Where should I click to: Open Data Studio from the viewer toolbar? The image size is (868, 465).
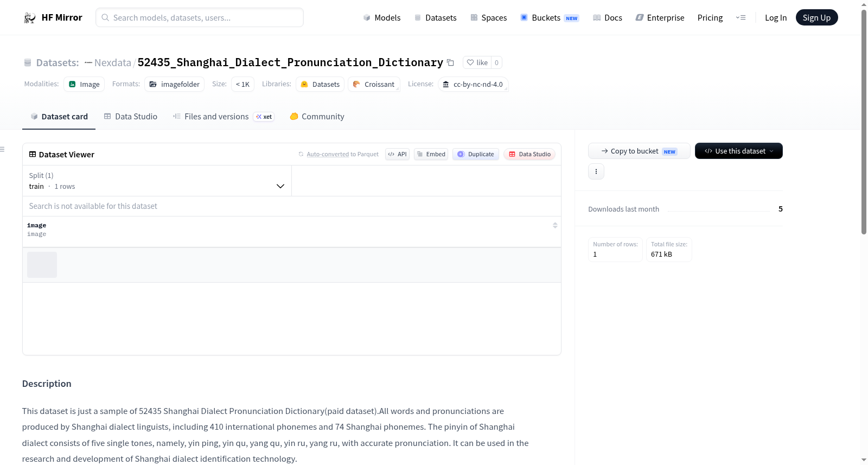[x=529, y=154]
